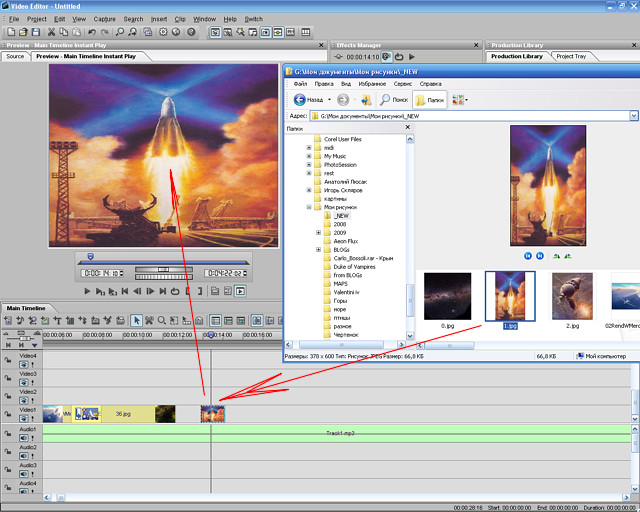Toggle the Instant Play mode button
This screenshot has width=640, height=512.
[240, 291]
